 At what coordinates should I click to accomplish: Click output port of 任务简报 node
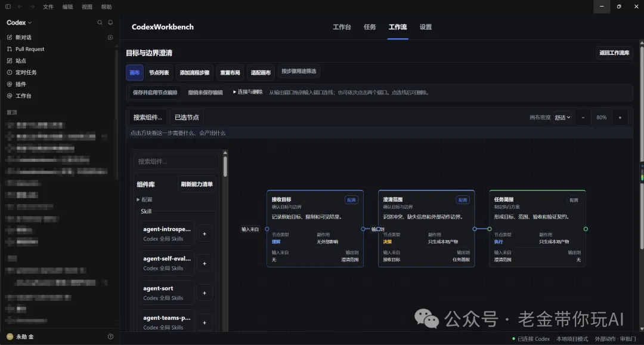(x=586, y=229)
